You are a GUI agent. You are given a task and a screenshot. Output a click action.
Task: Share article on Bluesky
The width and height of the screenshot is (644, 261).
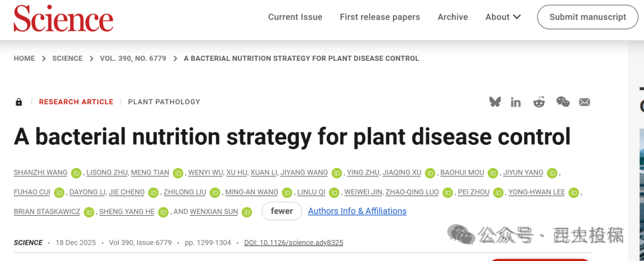[495, 102]
